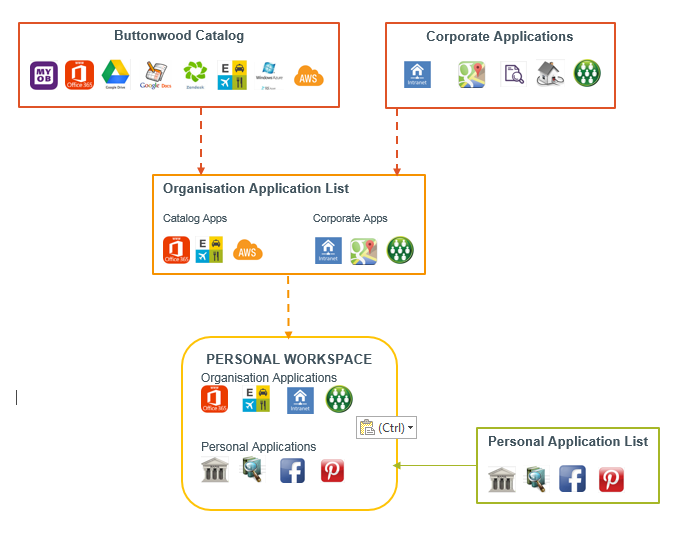
Task: Click the Catalog Apps label
Action: [195, 218]
